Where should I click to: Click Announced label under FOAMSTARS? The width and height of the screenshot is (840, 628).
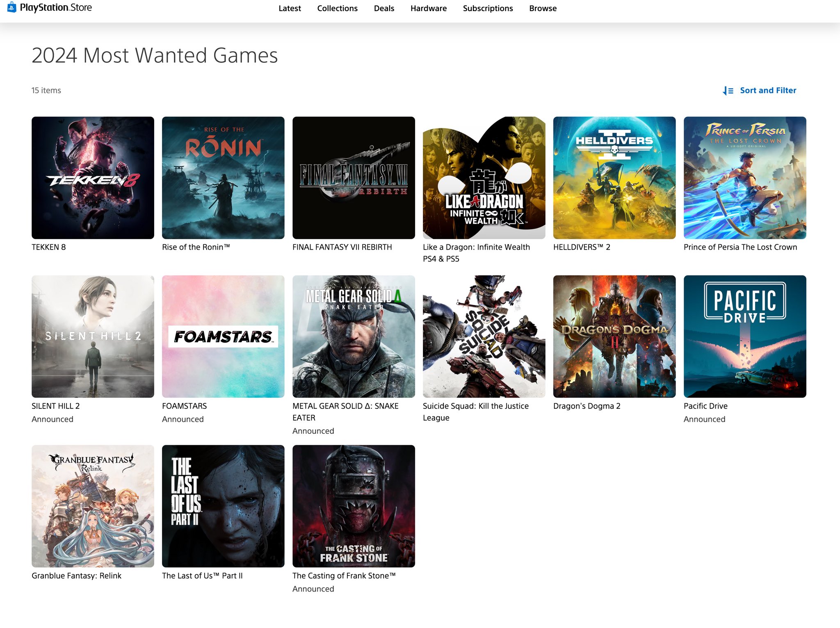tap(183, 419)
